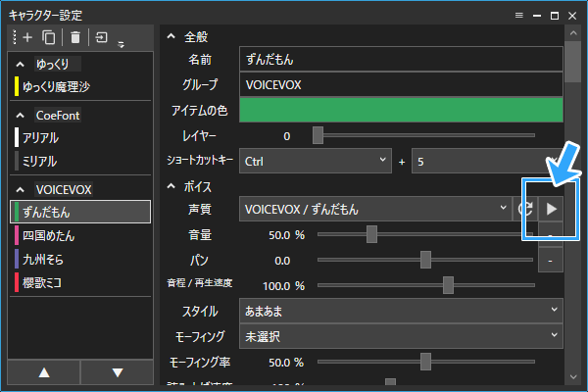Viewport: 588px width, 392px height.
Task: Delete character with trash icon
Action: click(x=75, y=37)
